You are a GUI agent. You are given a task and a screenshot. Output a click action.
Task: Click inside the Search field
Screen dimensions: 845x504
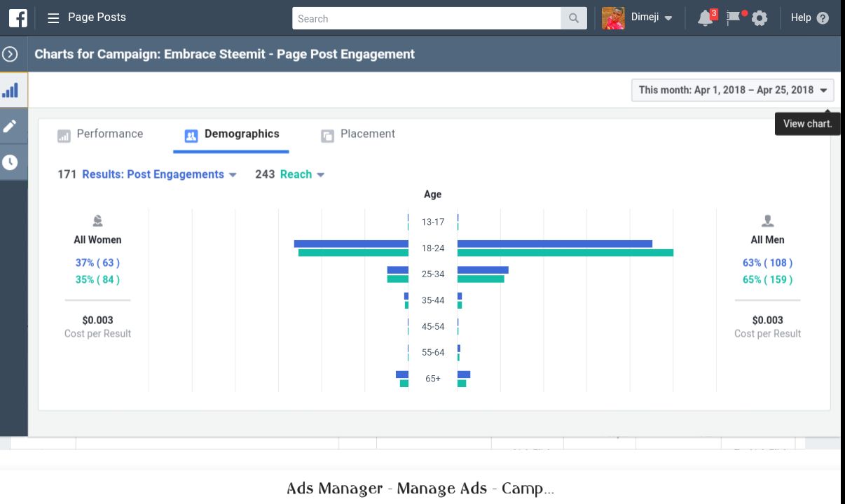point(427,18)
